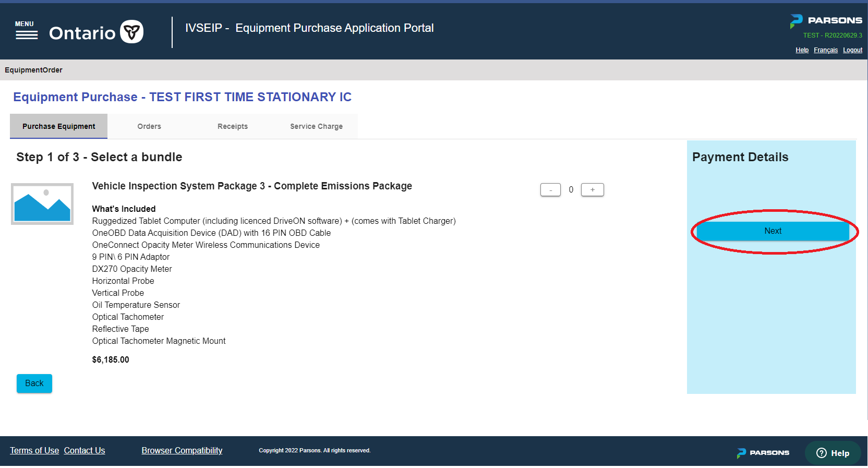This screenshot has height=468, width=868.
Task: Open Terms of Use link
Action: tap(34, 450)
